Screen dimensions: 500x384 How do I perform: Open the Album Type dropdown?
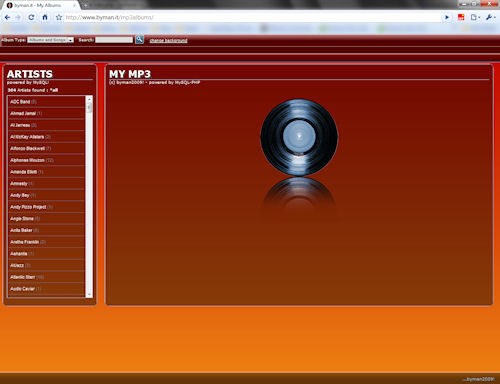[x=50, y=40]
